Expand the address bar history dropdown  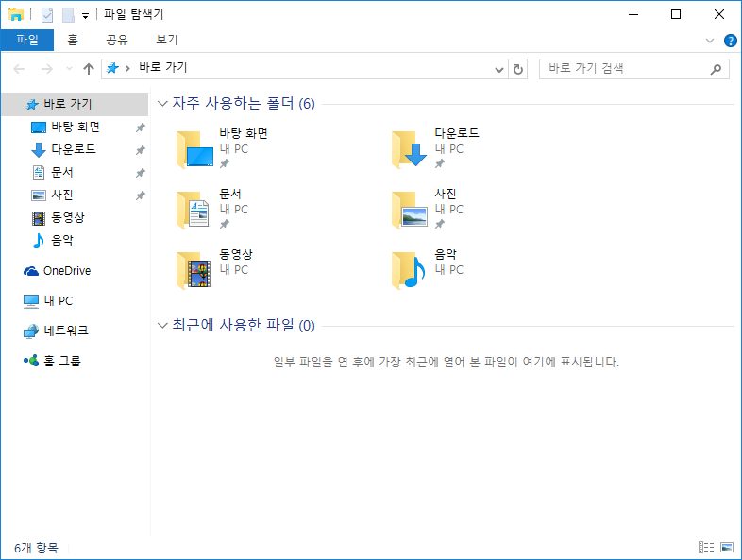(498, 70)
